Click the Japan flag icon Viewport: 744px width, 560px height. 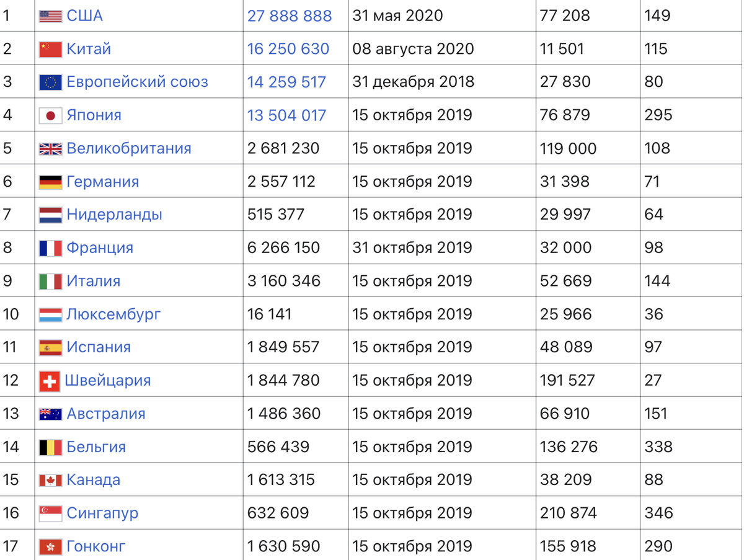coord(50,115)
